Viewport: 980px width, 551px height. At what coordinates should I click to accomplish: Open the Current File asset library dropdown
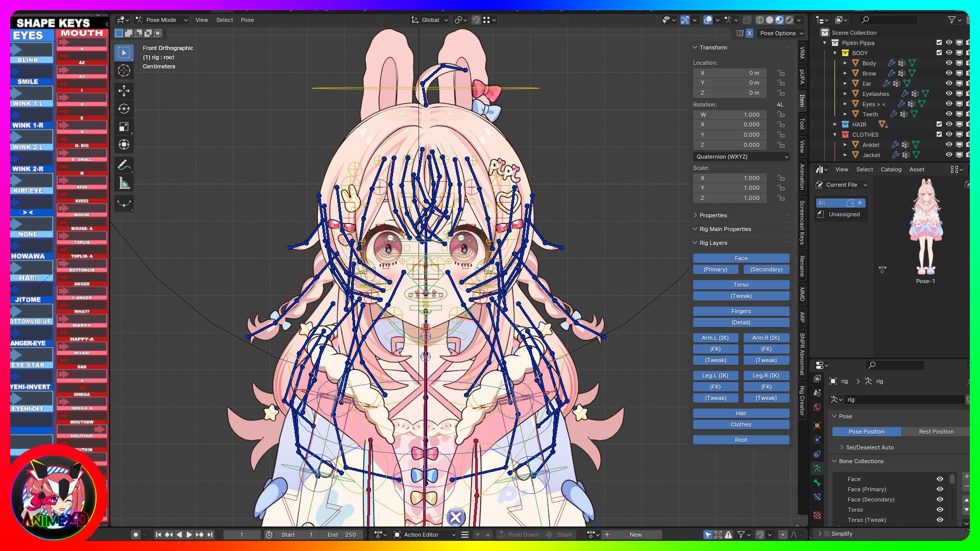pos(842,185)
